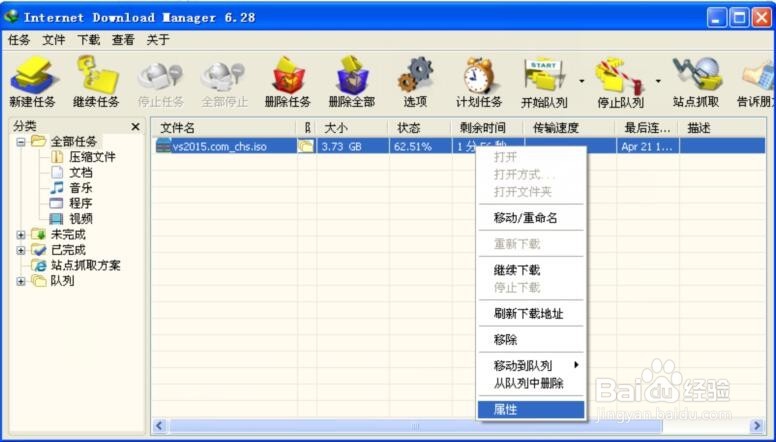Screen dimensions: 776x442
Task: Open 选项 gears icon
Action: [416, 75]
